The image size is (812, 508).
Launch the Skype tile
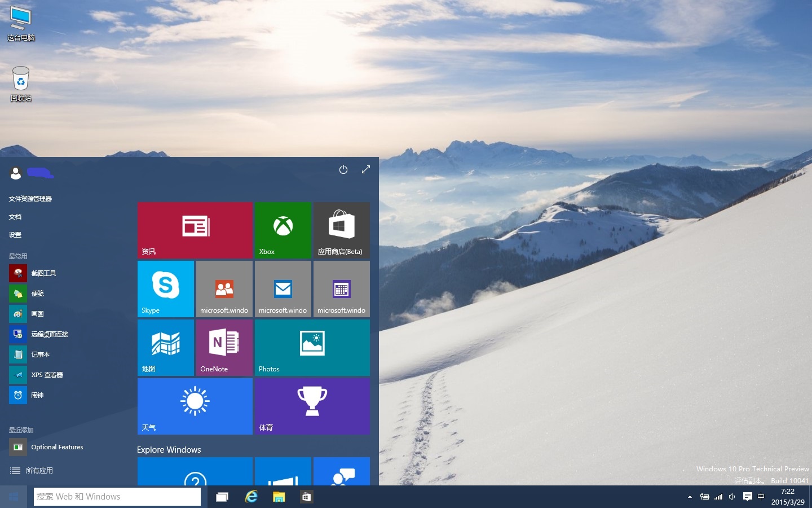pyautogui.click(x=165, y=288)
